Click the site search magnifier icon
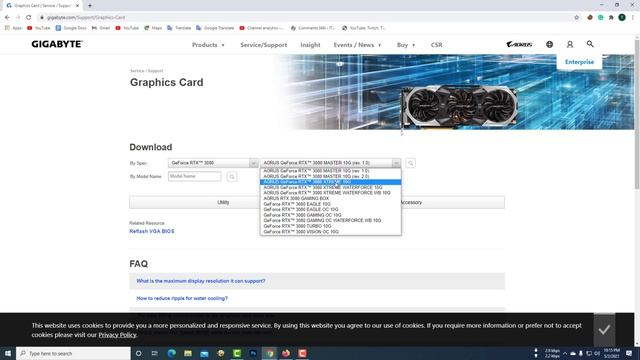The height and width of the screenshot is (360, 640). [x=590, y=44]
